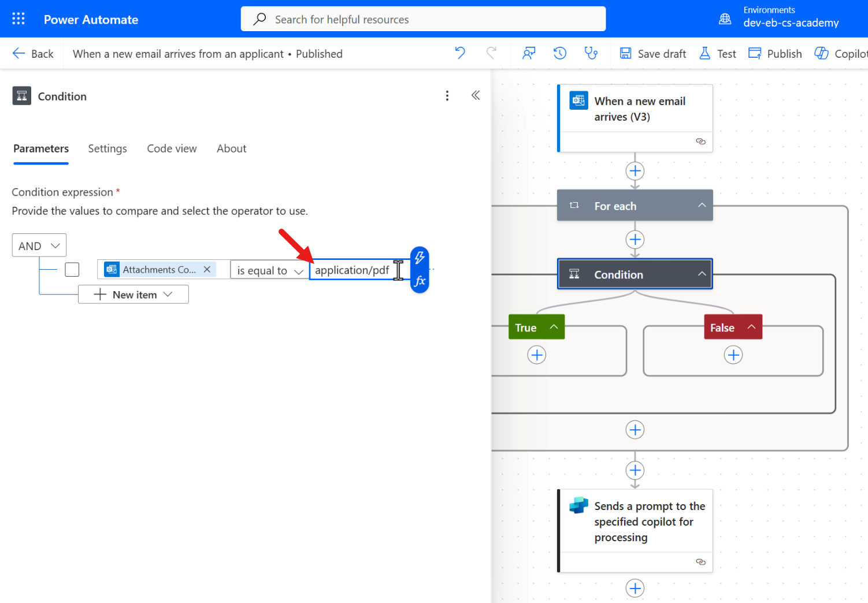Open dynamic content lightning bolt icon
868x603 pixels.
[420, 258]
